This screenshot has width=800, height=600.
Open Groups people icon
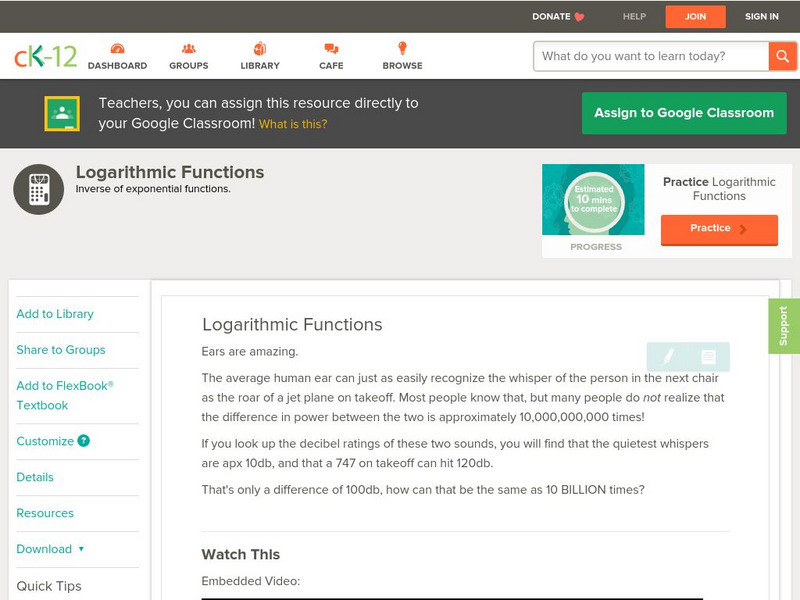(189, 48)
